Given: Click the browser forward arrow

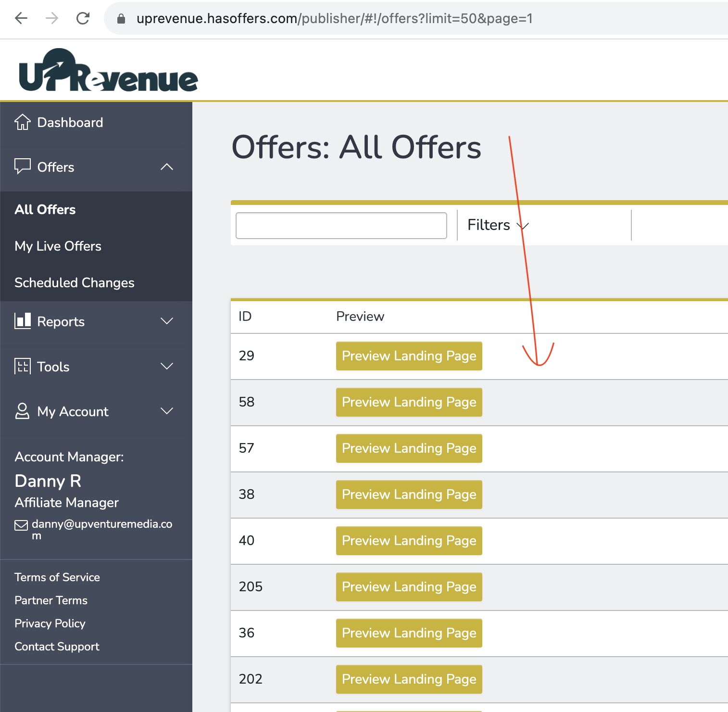Looking at the screenshot, I should (52, 18).
